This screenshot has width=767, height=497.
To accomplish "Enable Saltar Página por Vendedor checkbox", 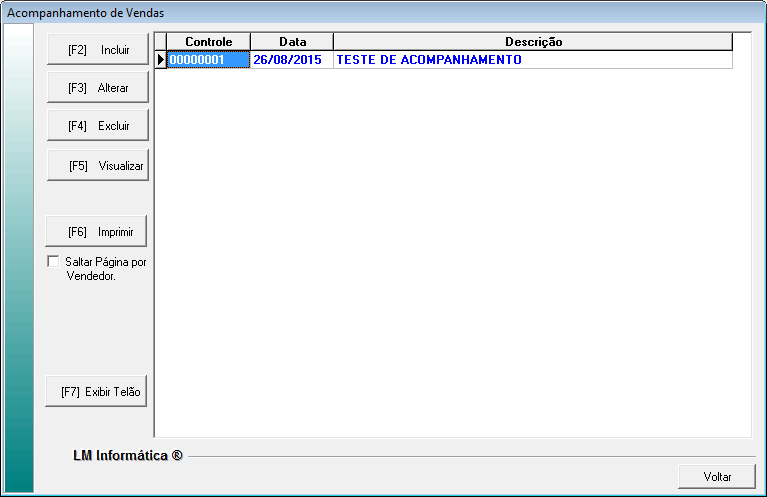I will 54,262.
